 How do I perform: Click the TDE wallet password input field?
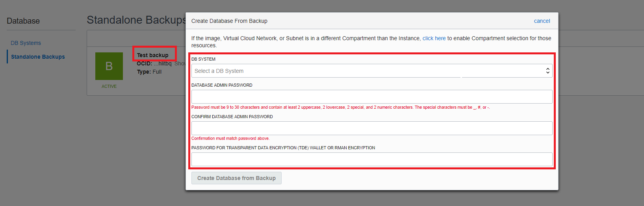(371, 160)
